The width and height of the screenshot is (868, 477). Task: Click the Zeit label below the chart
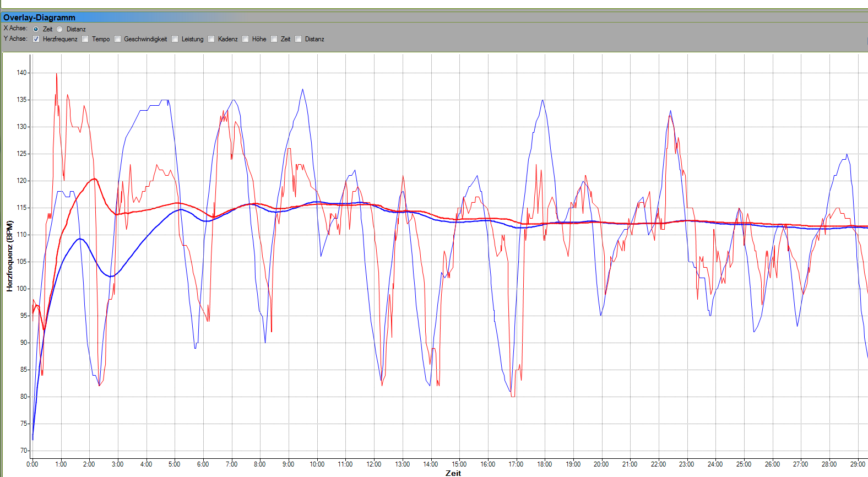click(453, 473)
